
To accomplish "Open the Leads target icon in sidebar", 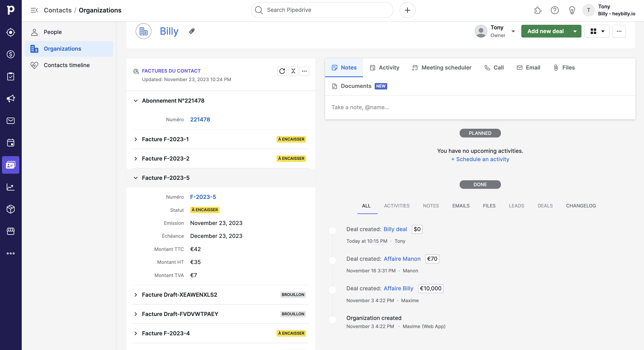I will (11, 32).
